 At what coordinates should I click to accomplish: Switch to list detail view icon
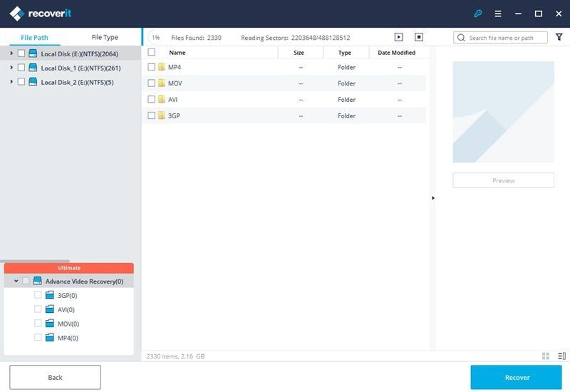[x=561, y=356]
